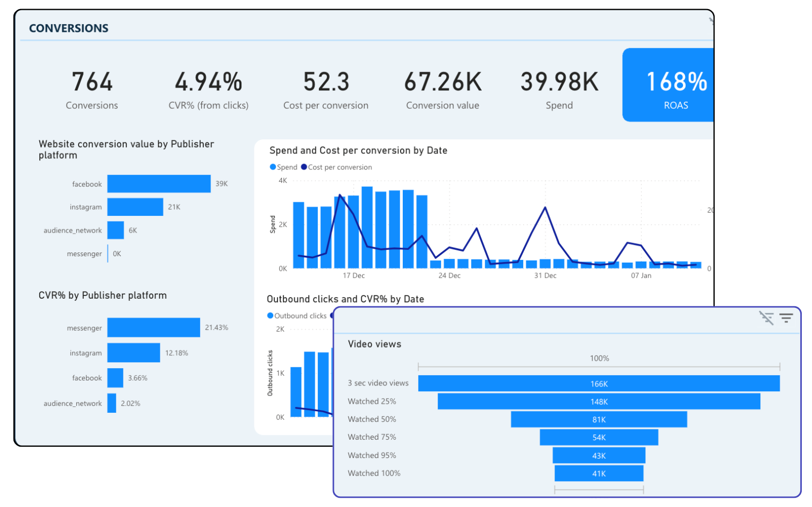Screen dimensions: 812x507
Task: Click the Watched 25% funnel bar
Action: click(599, 402)
